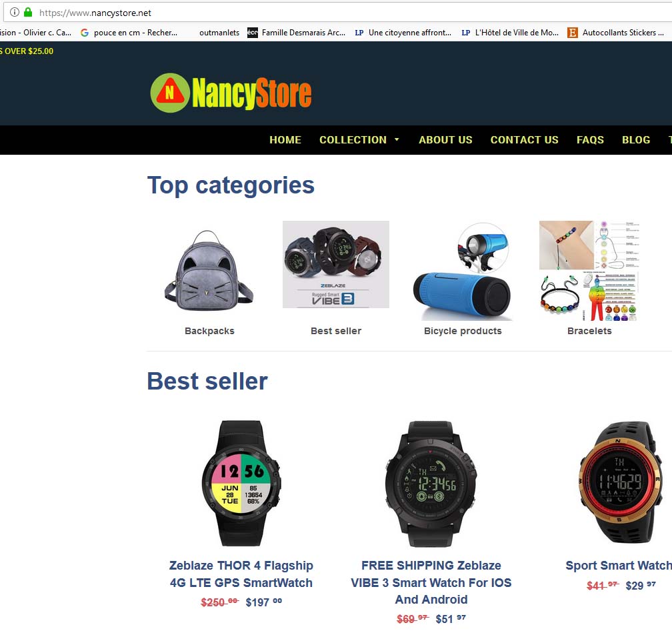Open the L'Hôtel de Ville bookmark
672x637 pixels.
tap(510, 33)
